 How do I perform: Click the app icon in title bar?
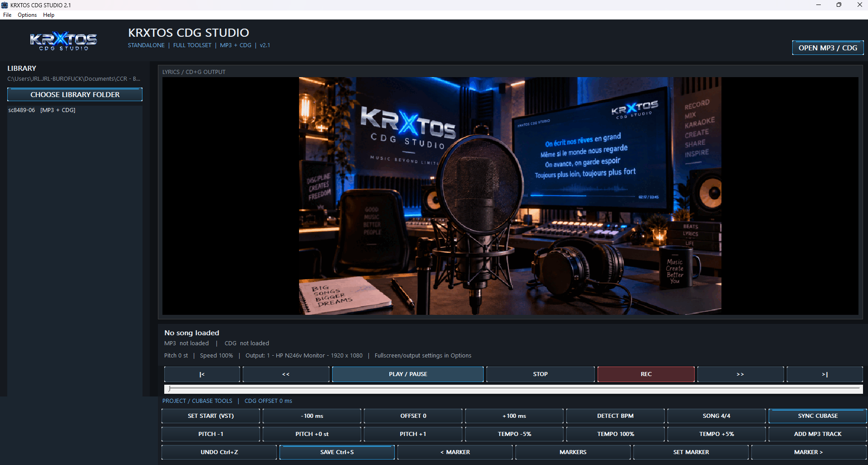click(x=5, y=5)
